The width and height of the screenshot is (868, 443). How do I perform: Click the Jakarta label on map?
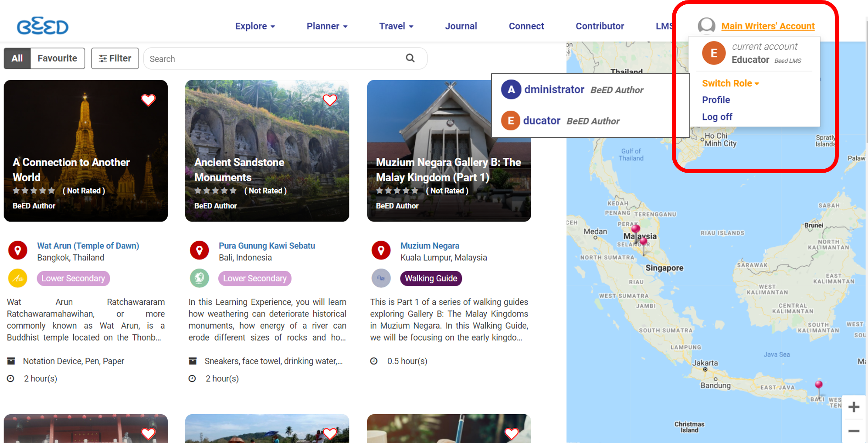[x=705, y=363]
